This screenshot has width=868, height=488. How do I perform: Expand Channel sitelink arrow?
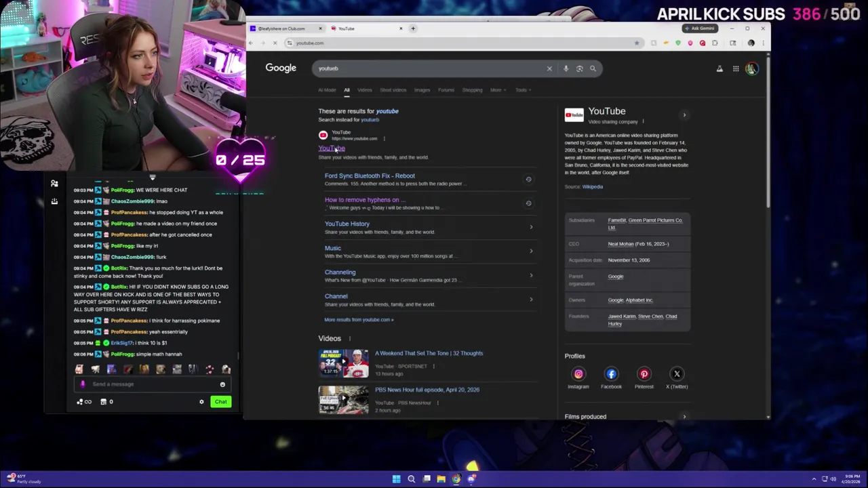click(531, 300)
